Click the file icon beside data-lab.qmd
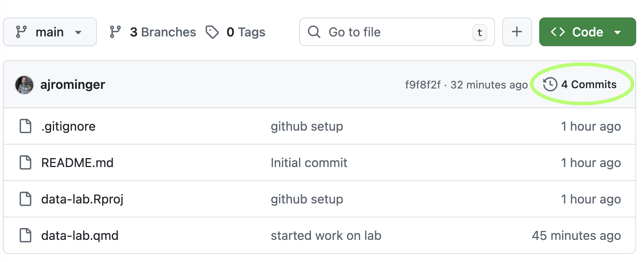 click(25, 236)
